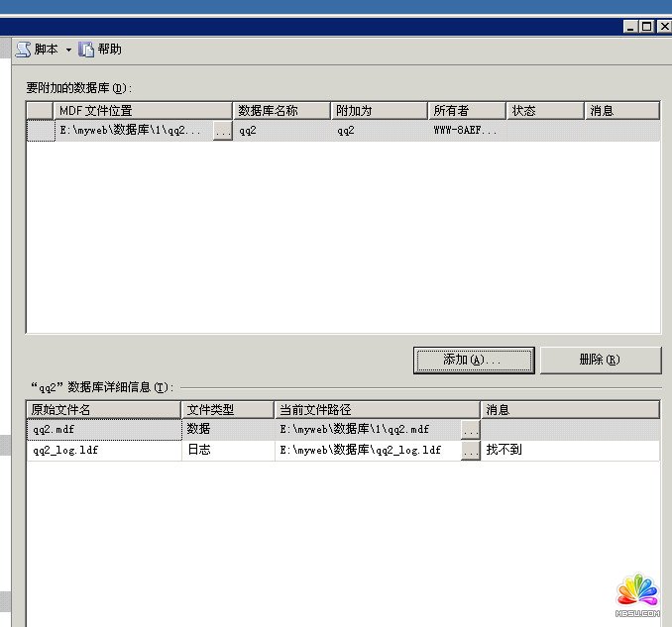The image size is (672, 627).
Task: Click the 找不到 message cell
Action: click(570, 451)
